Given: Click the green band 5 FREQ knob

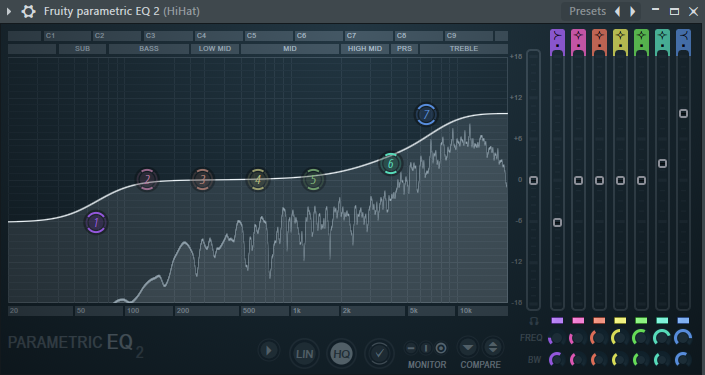Looking at the screenshot, I should pos(641,338).
